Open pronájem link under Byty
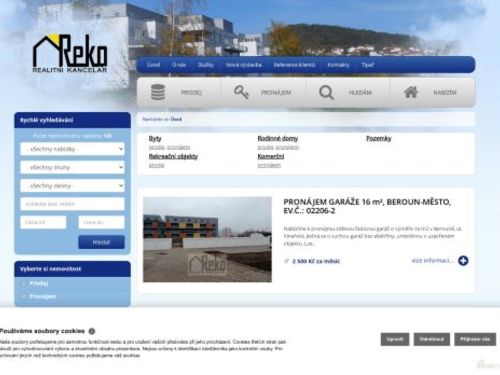This screenshot has width=500, height=375. (x=179, y=147)
